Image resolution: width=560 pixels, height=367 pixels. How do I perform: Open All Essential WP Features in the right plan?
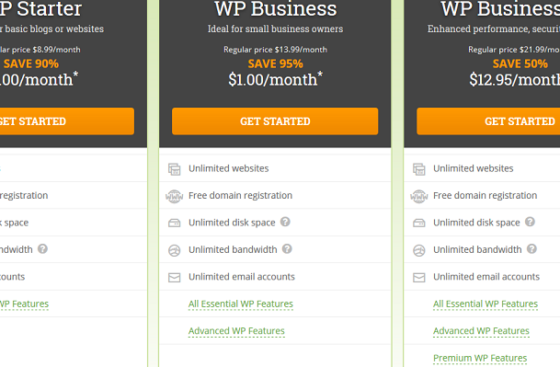485,304
